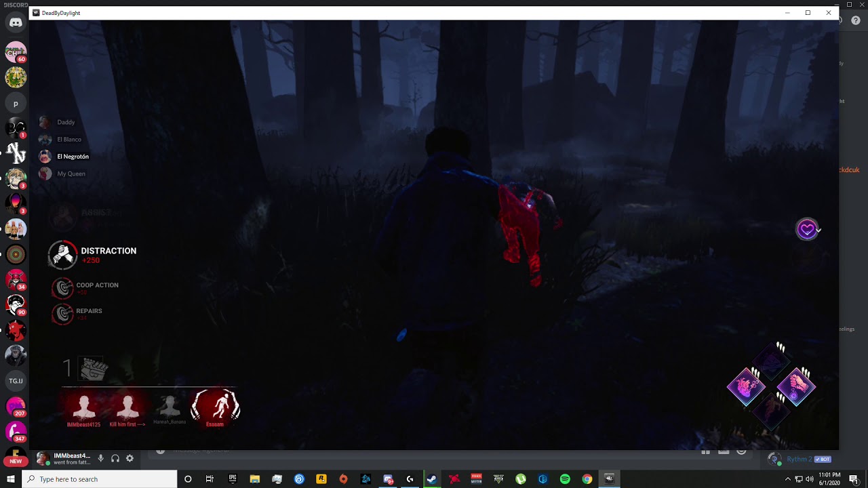Open the white N-letter server in Discord
Viewport: 868px width, 488px height.
pyautogui.click(x=16, y=154)
